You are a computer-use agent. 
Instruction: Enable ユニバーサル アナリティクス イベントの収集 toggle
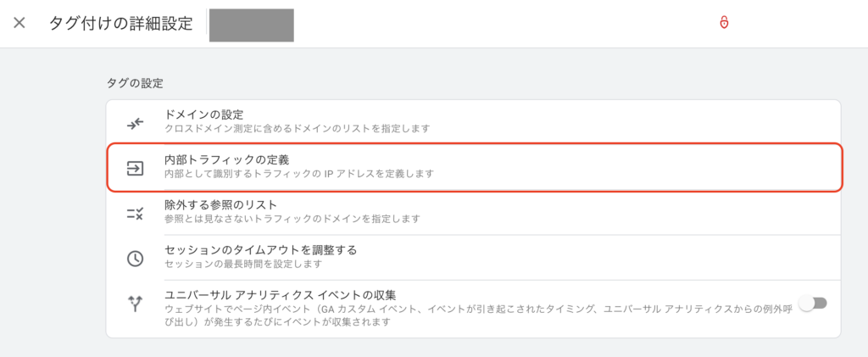coord(813,304)
